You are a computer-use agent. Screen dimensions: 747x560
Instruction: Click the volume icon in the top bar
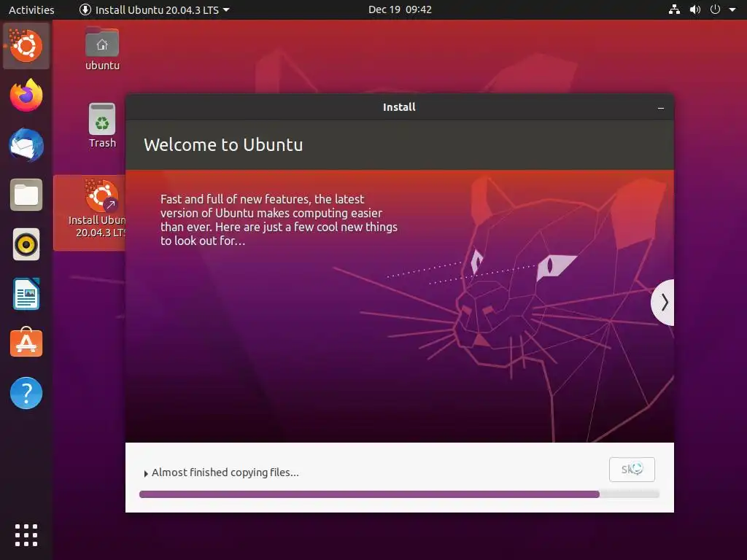695,9
